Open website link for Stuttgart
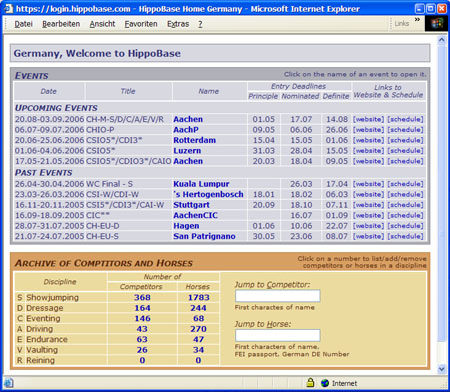Viewport: 450px width, 392px height. (x=368, y=205)
